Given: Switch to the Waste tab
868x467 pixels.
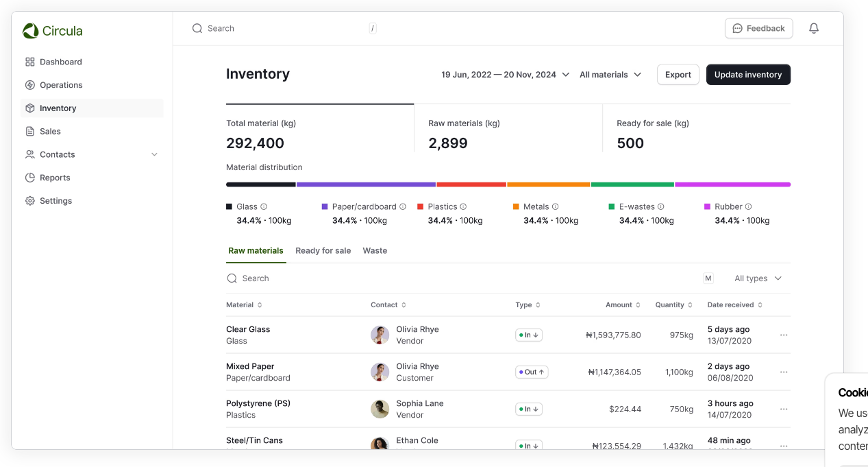Looking at the screenshot, I should coord(375,251).
